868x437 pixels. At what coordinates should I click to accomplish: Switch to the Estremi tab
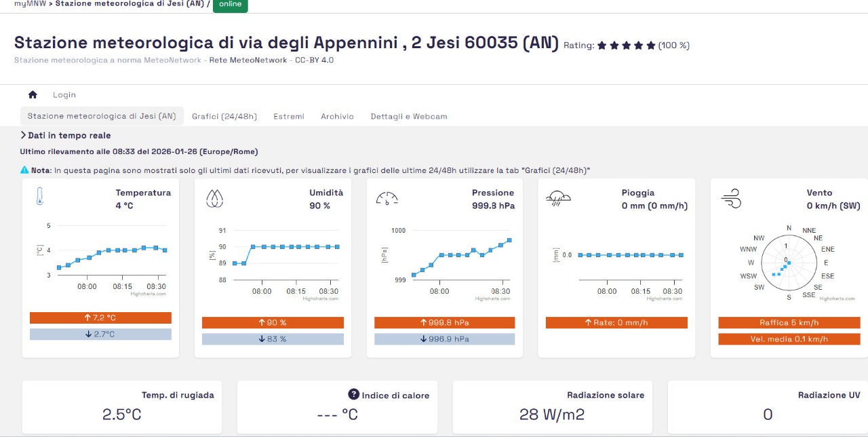289,116
